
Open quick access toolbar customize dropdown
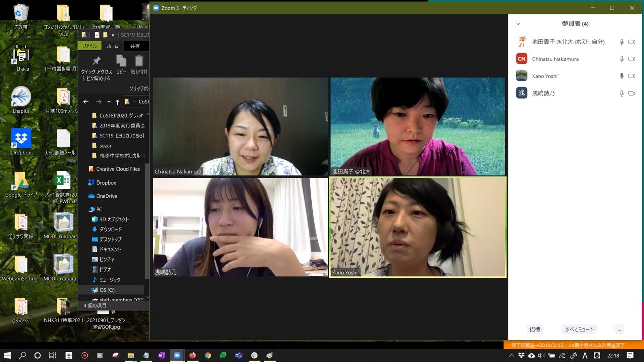[113, 35]
